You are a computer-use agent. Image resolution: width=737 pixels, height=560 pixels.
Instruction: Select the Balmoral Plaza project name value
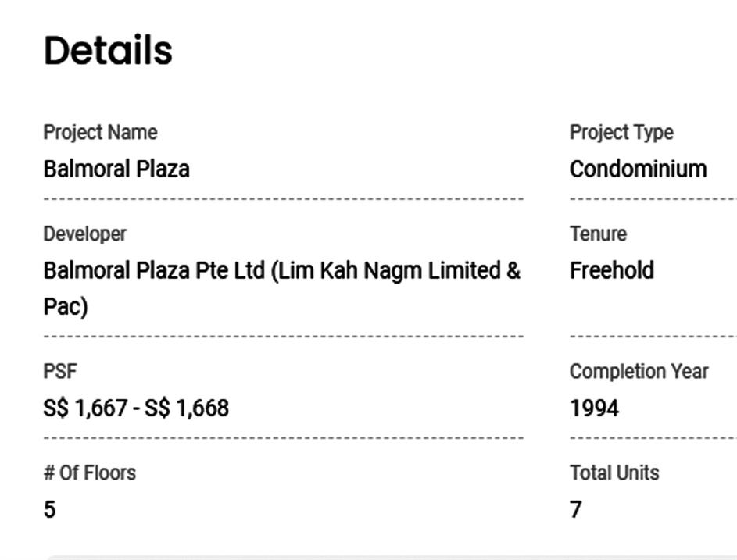(116, 169)
